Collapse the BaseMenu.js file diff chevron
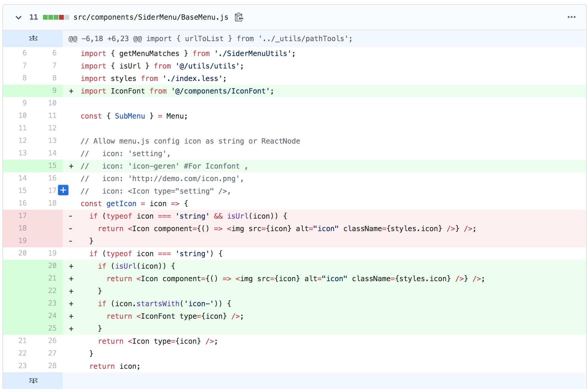This screenshot has height=389, width=588. coord(18,18)
